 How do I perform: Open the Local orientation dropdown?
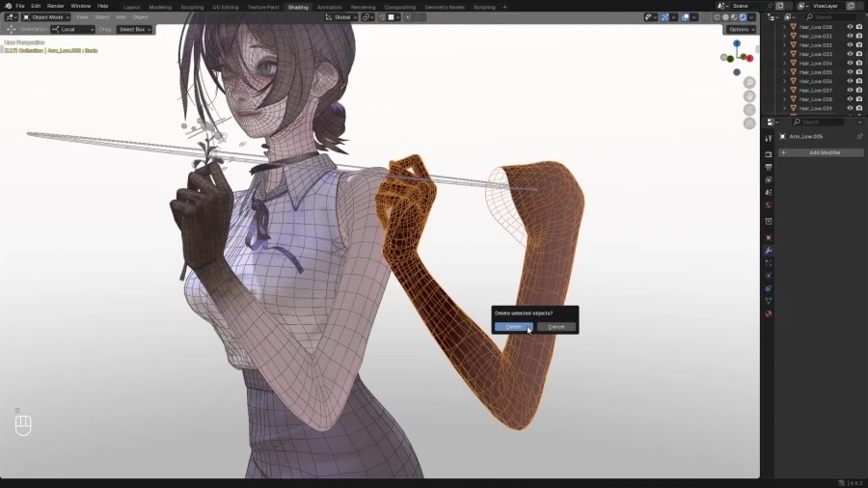tap(73, 29)
